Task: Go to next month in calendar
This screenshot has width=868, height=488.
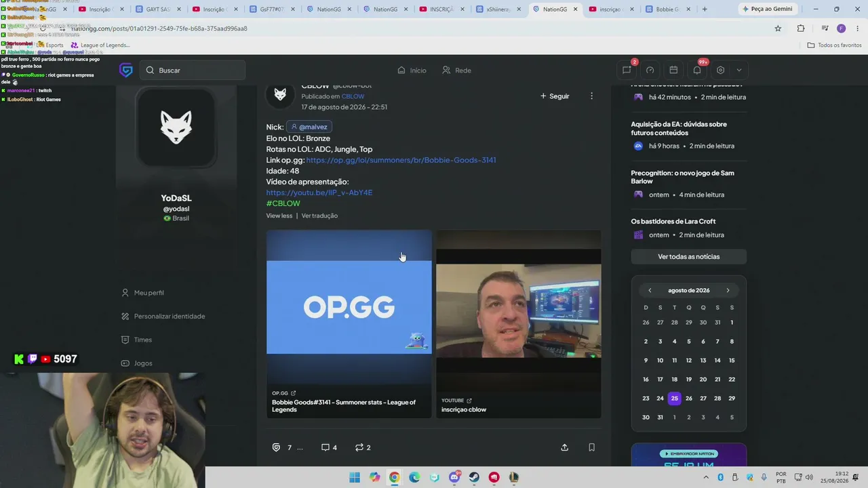Action: coord(728,290)
